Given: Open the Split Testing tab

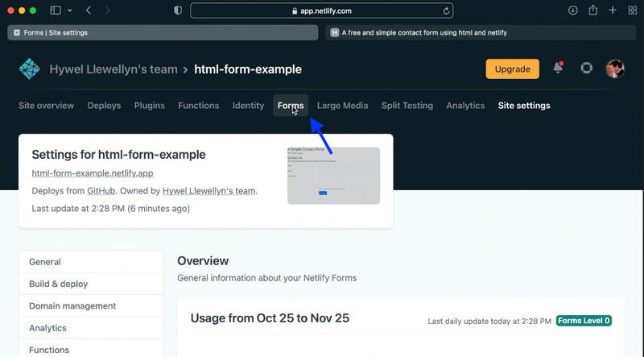Looking at the screenshot, I should tap(407, 106).
